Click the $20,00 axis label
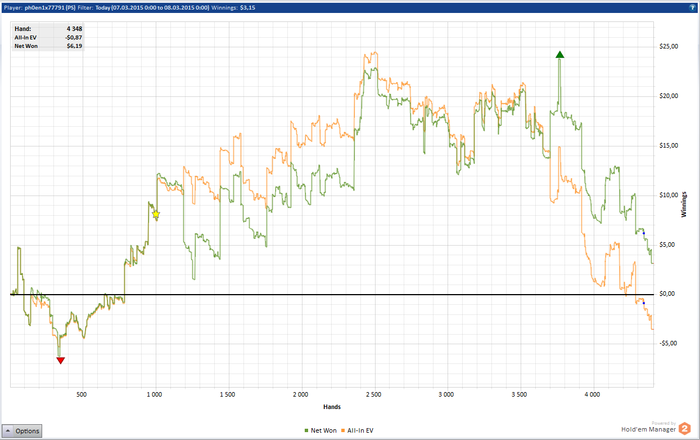Screen dimensions: 700x440 [668, 96]
